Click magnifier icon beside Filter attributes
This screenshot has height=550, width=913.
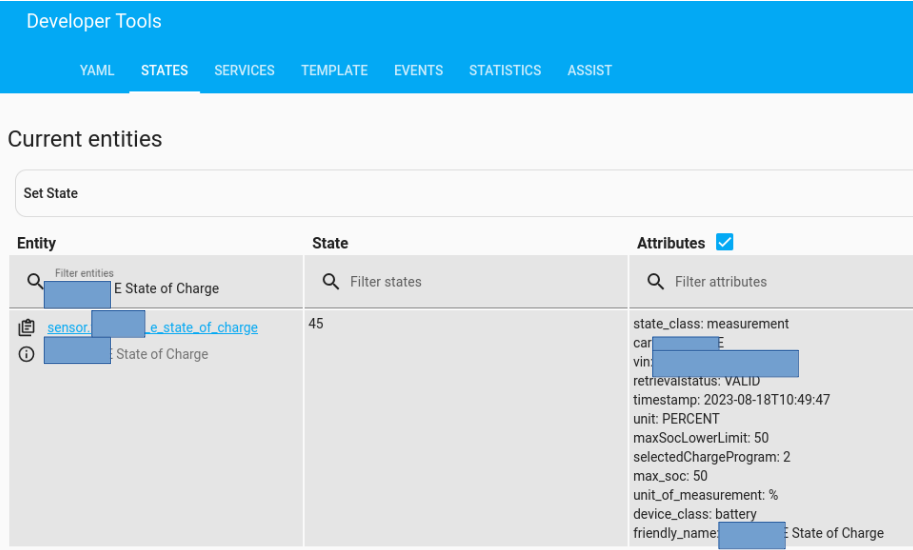[656, 282]
